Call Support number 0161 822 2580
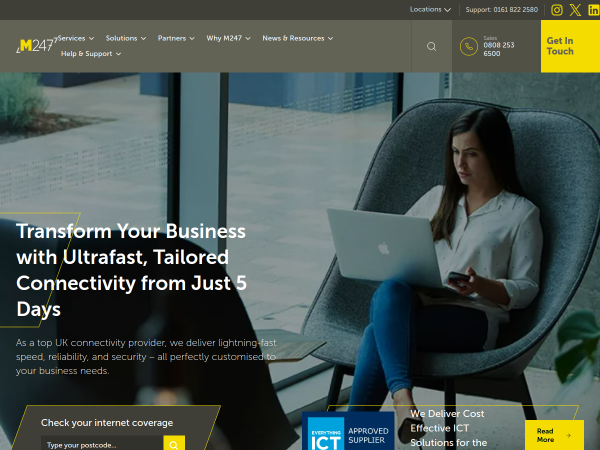600x450 pixels. 502,10
